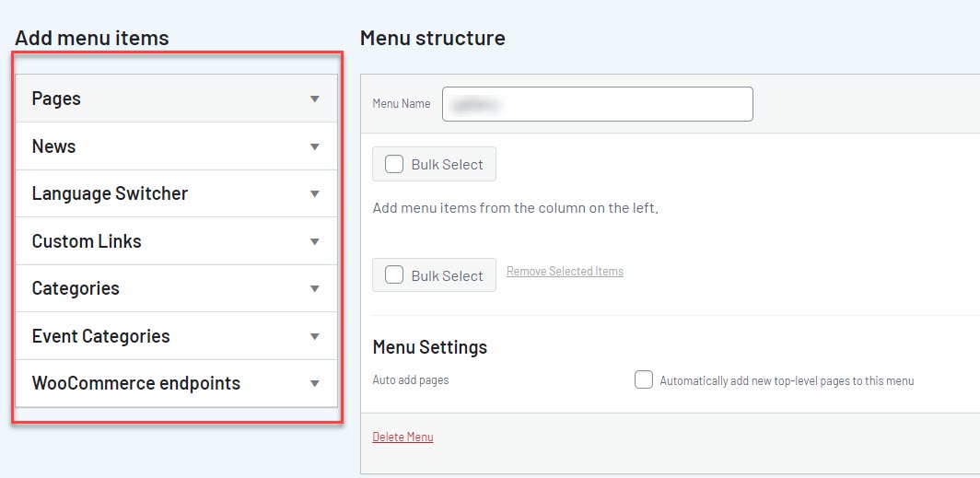Viewport: 980px width, 478px height.
Task: Expand Categories using its arrow
Action: pyautogui.click(x=315, y=289)
